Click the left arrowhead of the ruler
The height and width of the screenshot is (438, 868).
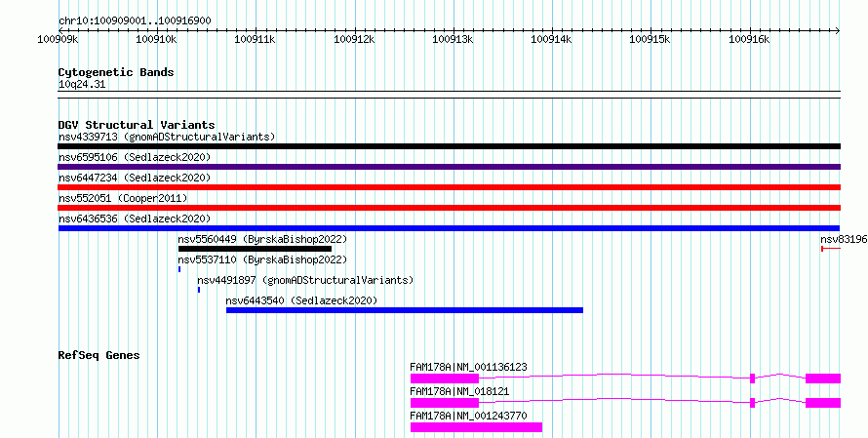[x=60, y=30]
